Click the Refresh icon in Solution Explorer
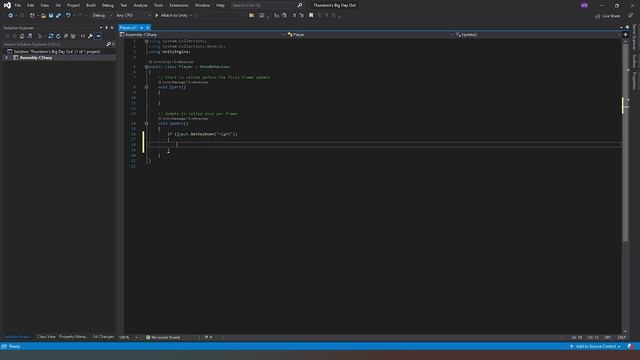 pos(58,36)
